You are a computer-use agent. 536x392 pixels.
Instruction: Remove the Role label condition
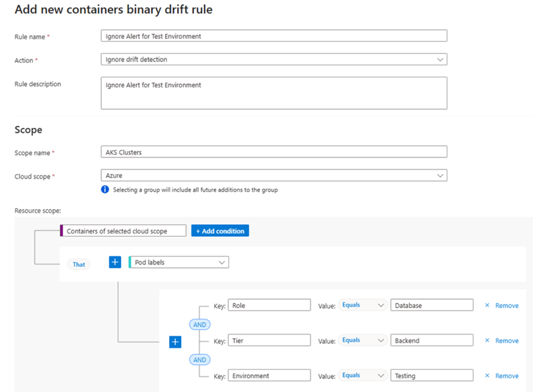(507, 305)
